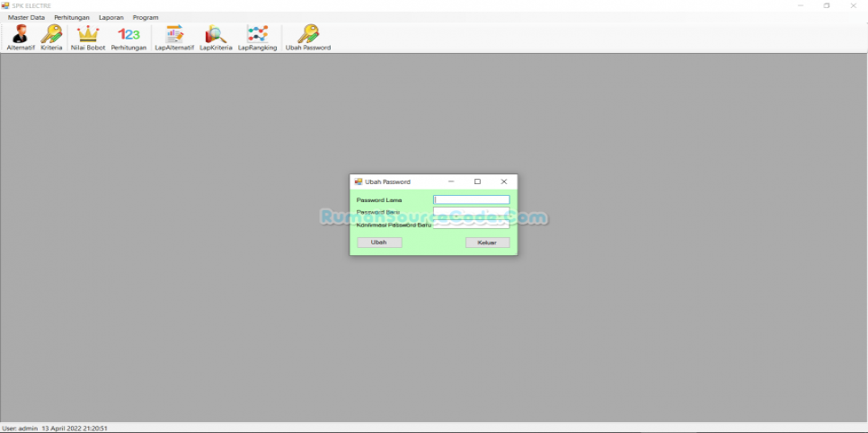Screen dimensions: 868x433
Task: Click the SPK ELECTRE app title icon
Action: point(5,5)
